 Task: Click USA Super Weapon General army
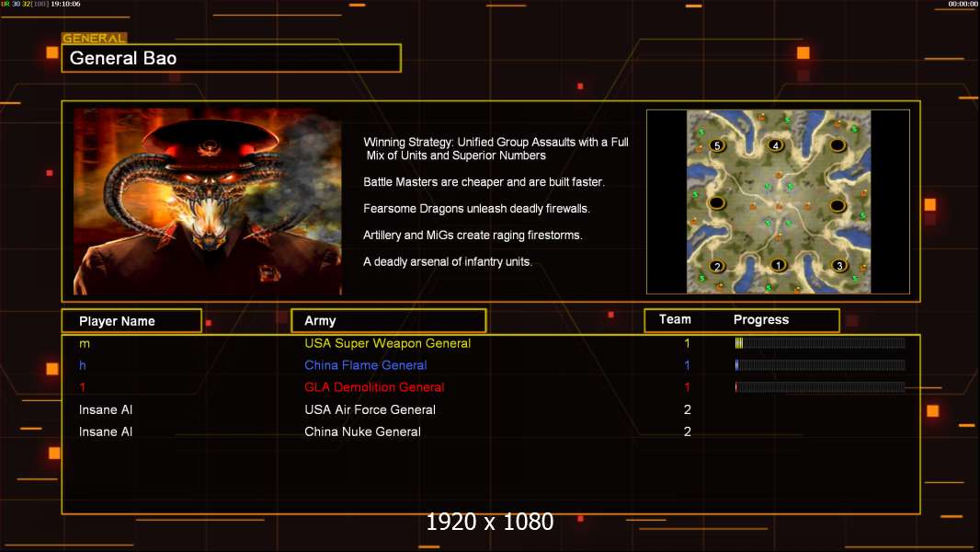[388, 343]
